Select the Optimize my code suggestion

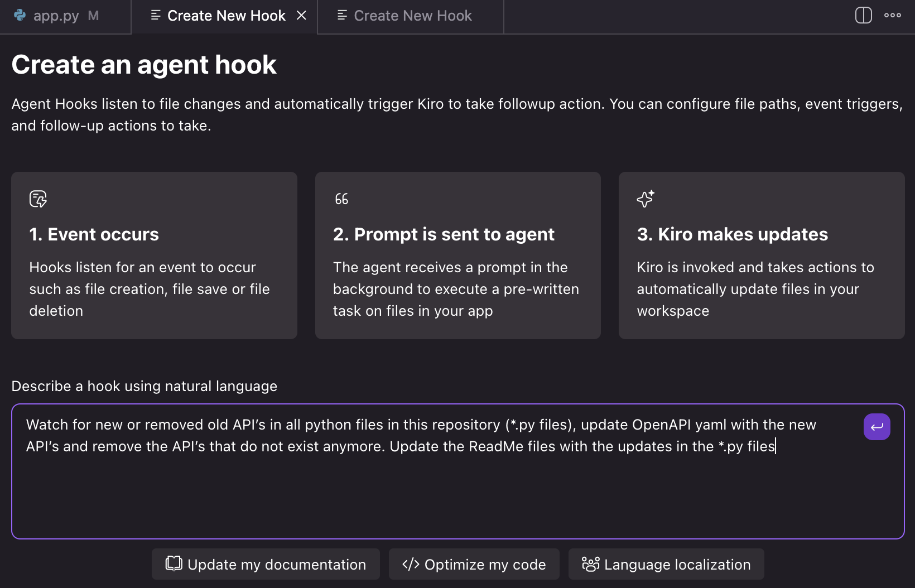[474, 564]
